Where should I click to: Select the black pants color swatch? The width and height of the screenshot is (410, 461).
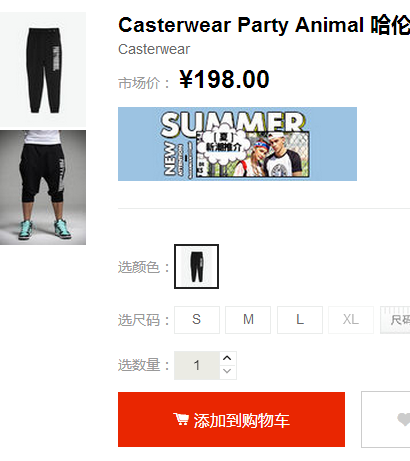pyautogui.click(x=196, y=266)
